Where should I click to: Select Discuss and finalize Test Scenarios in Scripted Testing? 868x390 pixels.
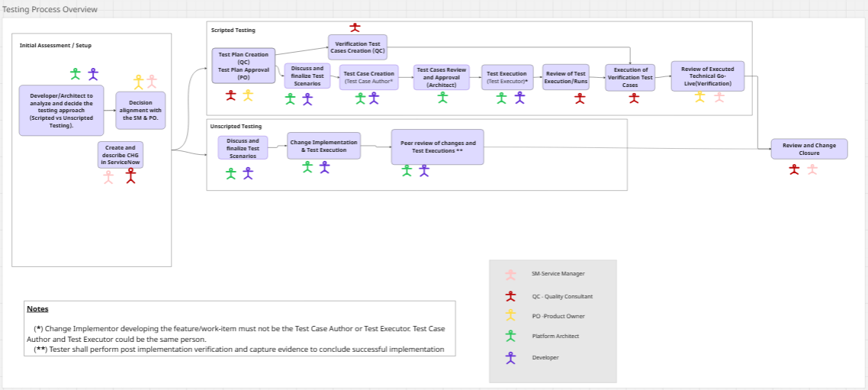[x=307, y=76]
